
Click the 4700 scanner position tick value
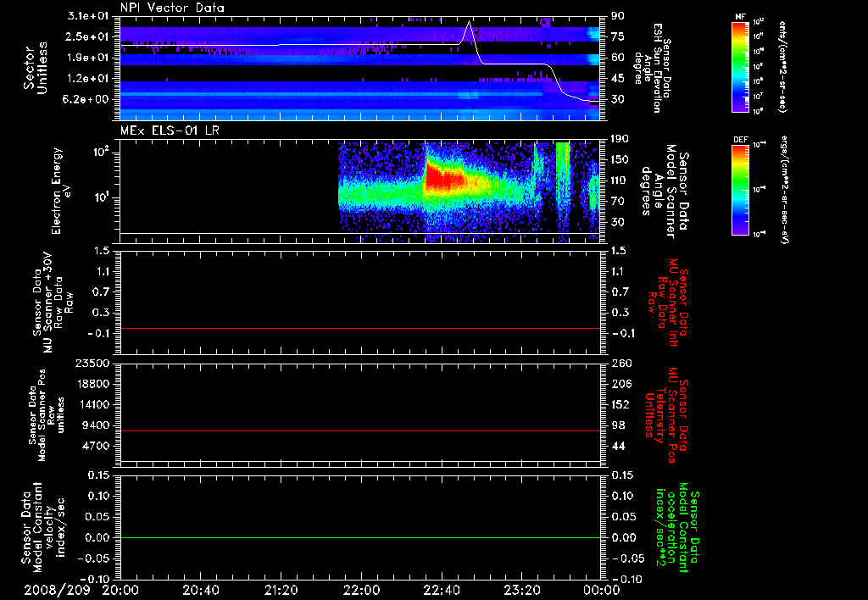click(95, 446)
